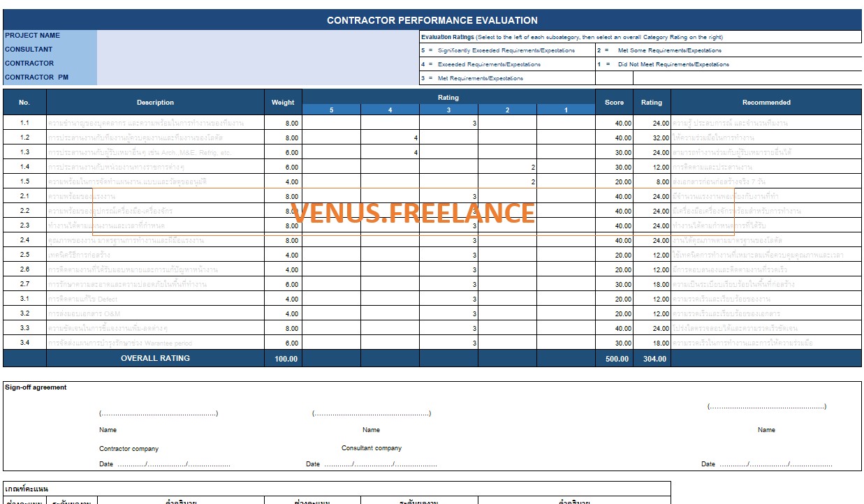Click rating 2 cell for row 1.4

coord(507,167)
